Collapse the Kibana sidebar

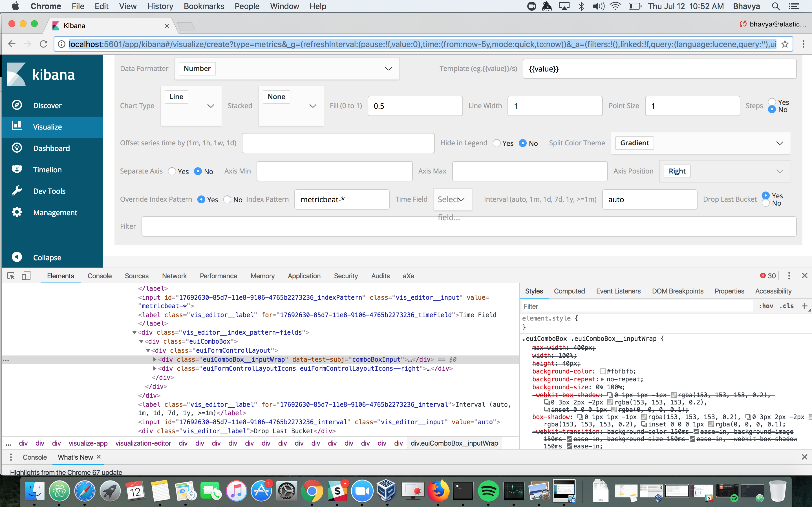point(47,257)
